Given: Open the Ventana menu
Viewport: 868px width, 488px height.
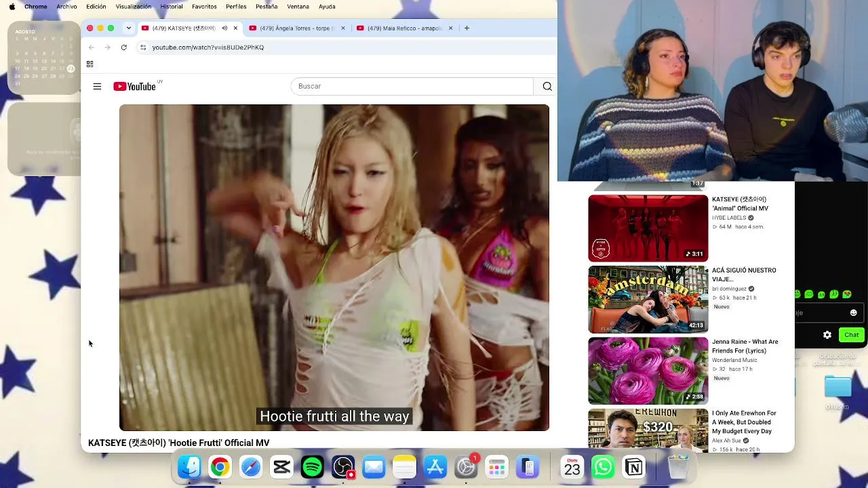Looking at the screenshot, I should click(298, 7).
